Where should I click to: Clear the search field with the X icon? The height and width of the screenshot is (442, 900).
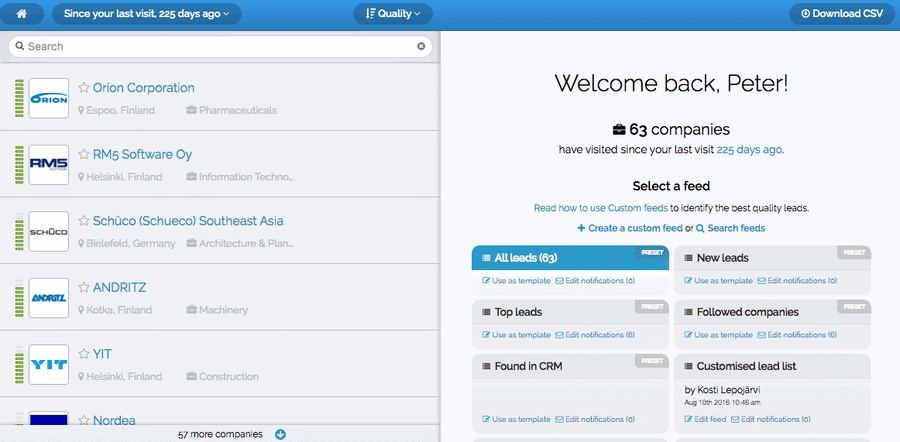tap(421, 46)
